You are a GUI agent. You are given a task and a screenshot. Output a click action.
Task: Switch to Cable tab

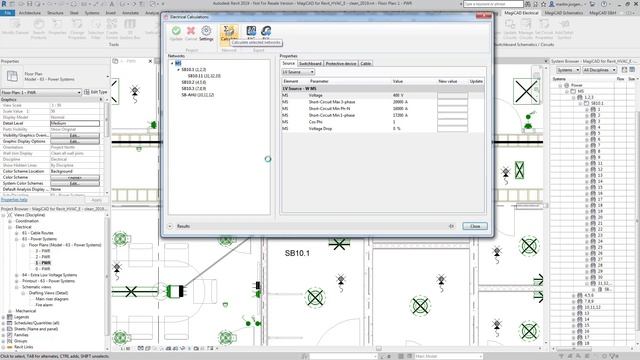click(x=366, y=64)
